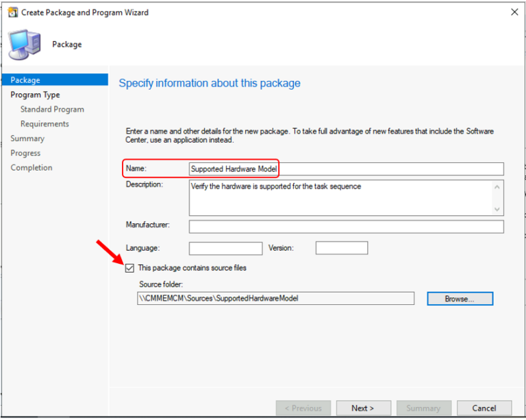Click the wizard title bar icon

tap(11, 12)
